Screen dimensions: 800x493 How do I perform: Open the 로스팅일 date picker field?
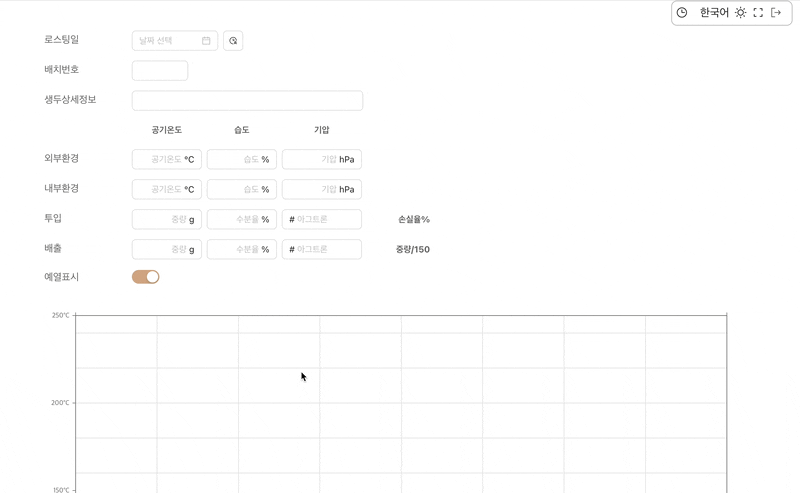coord(174,41)
